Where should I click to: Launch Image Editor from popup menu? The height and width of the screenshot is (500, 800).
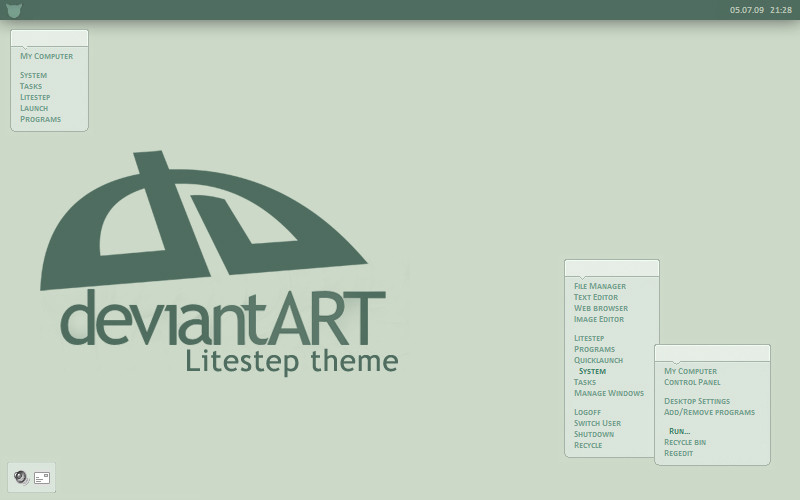pyautogui.click(x=599, y=319)
